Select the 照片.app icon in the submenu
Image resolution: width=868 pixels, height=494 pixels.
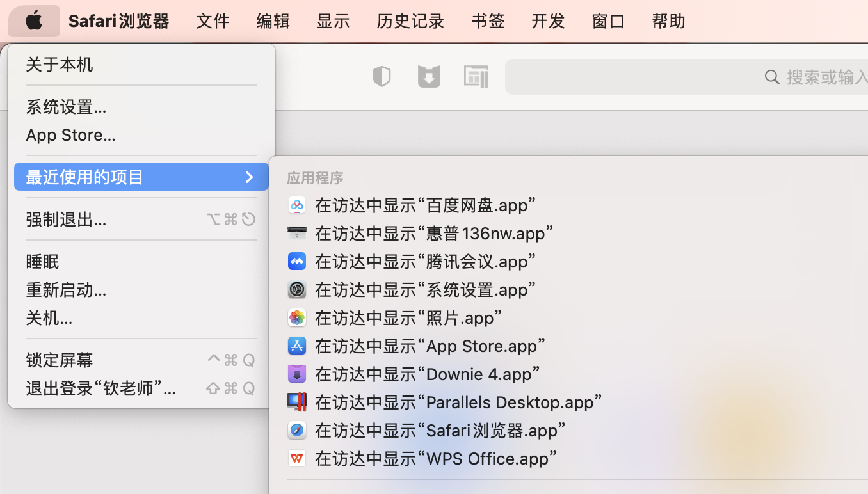click(x=297, y=317)
